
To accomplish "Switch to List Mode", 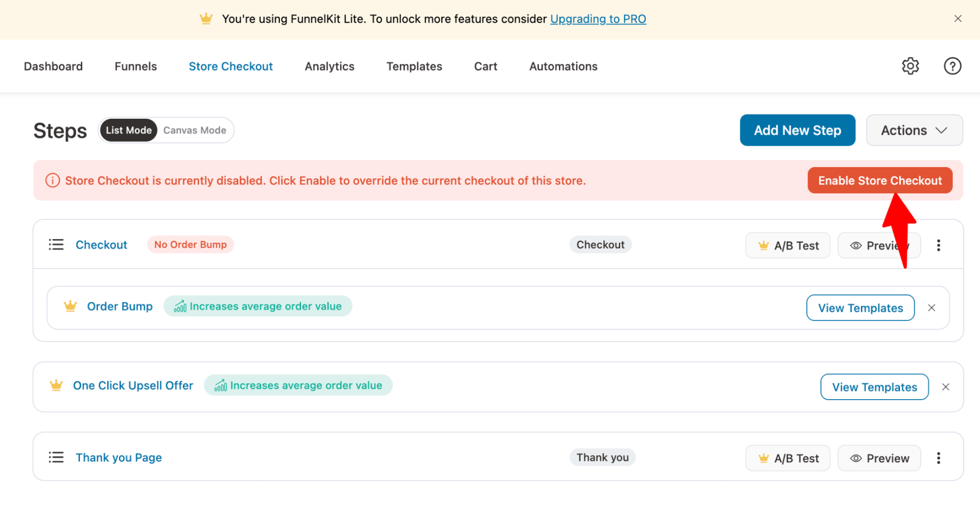I will click(128, 130).
